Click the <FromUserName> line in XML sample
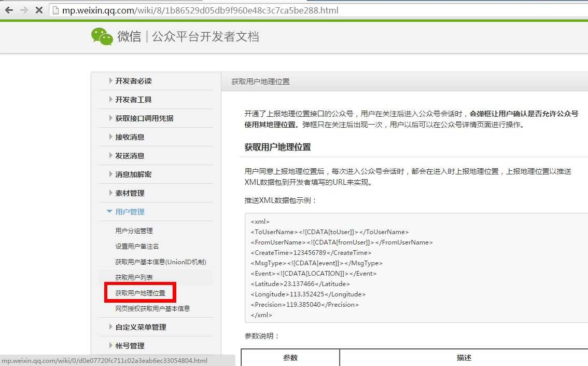 (x=342, y=242)
